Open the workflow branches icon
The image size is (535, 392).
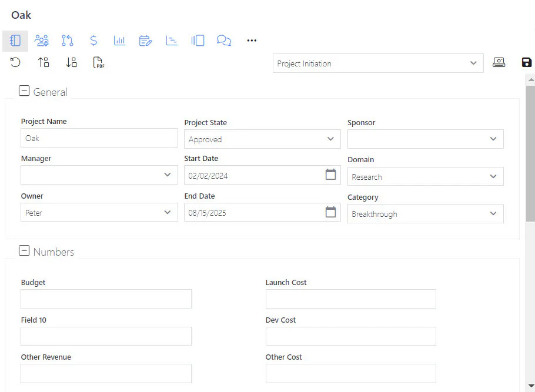pyautogui.click(x=67, y=41)
